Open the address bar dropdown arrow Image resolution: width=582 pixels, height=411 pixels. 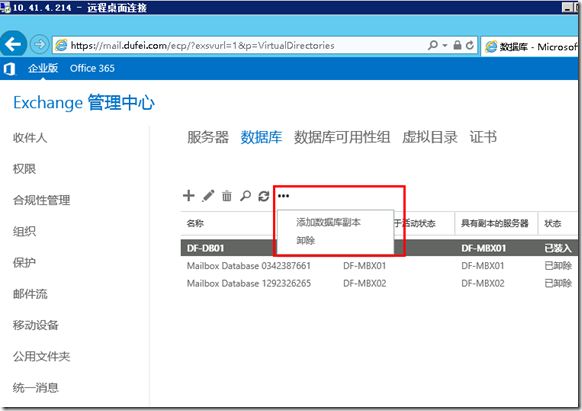pyautogui.click(x=445, y=46)
